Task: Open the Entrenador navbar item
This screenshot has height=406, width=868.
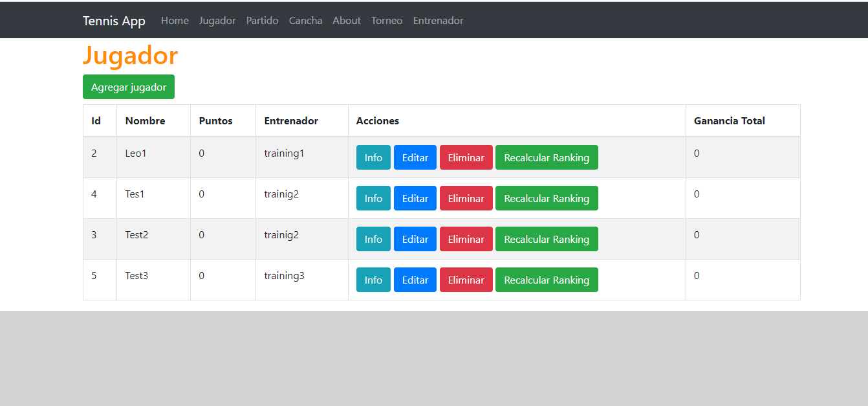Action: point(438,21)
